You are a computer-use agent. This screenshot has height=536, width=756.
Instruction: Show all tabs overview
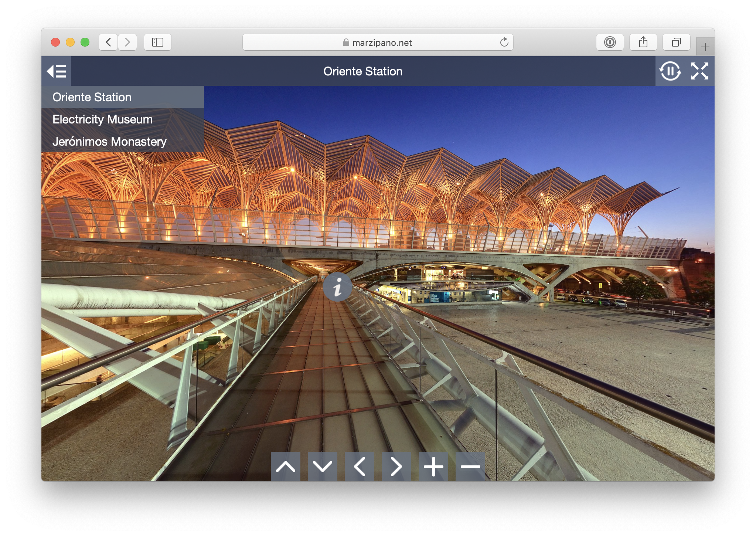tap(676, 42)
